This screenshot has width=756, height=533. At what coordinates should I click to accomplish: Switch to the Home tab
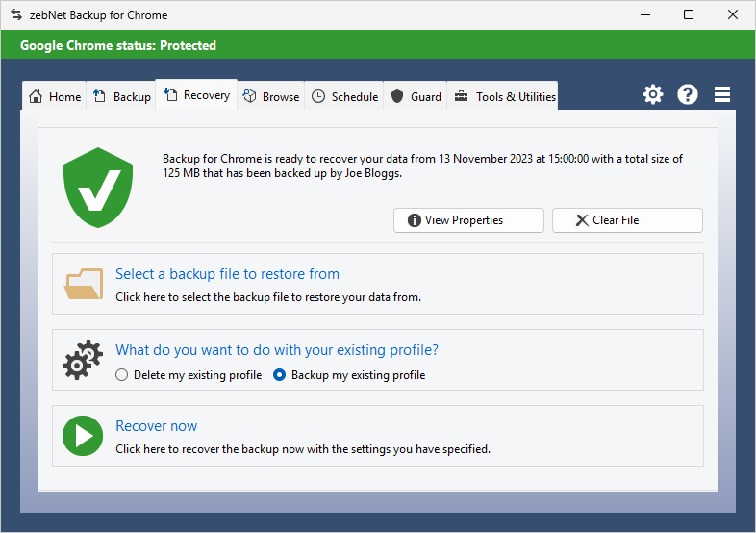pos(55,96)
